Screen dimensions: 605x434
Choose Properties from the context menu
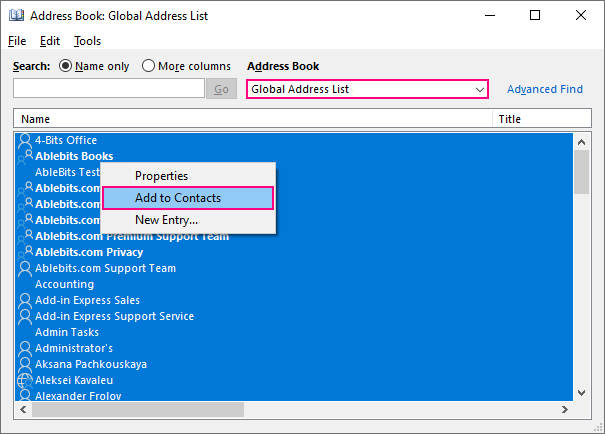[x=188, y=176]
